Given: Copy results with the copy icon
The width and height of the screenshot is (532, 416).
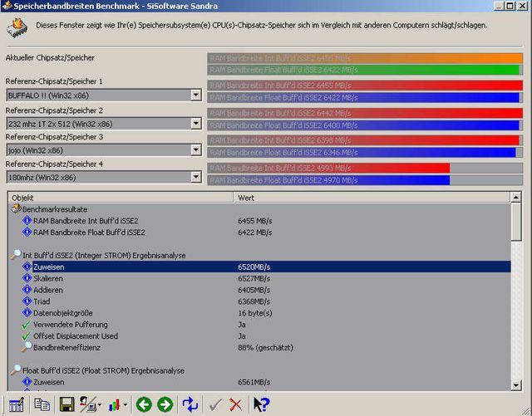Looking at the screenshot, I should tap(42, 404).
